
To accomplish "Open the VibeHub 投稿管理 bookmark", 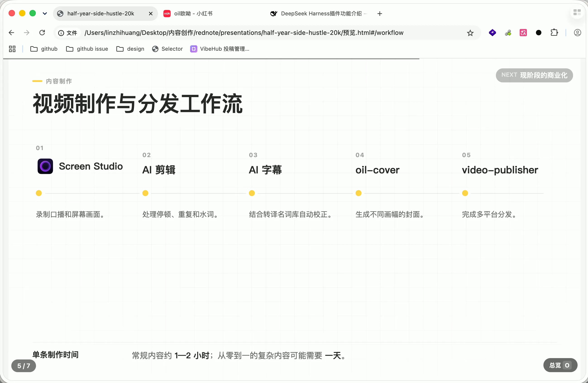I will coord(220,49).
